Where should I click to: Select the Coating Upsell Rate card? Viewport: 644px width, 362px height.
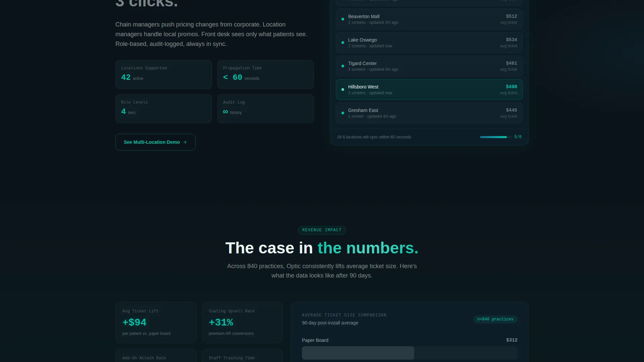click(x=242, y=322)
